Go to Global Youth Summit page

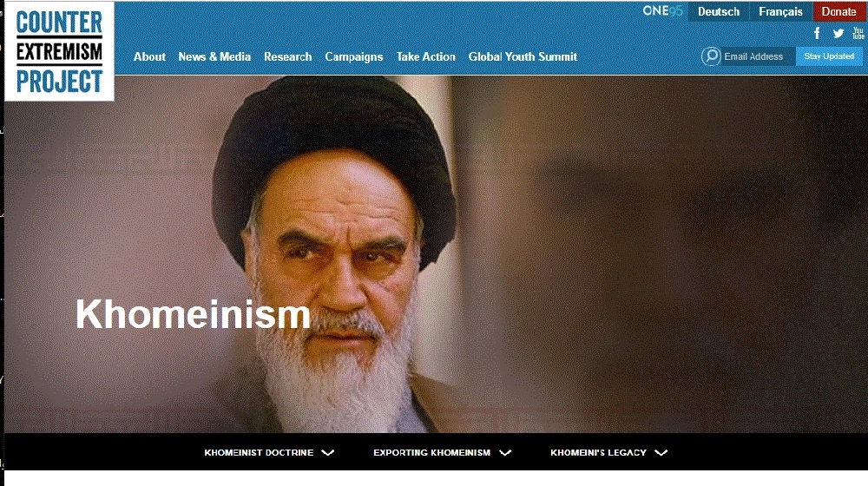pyautogui.click(x=523, y=56)
